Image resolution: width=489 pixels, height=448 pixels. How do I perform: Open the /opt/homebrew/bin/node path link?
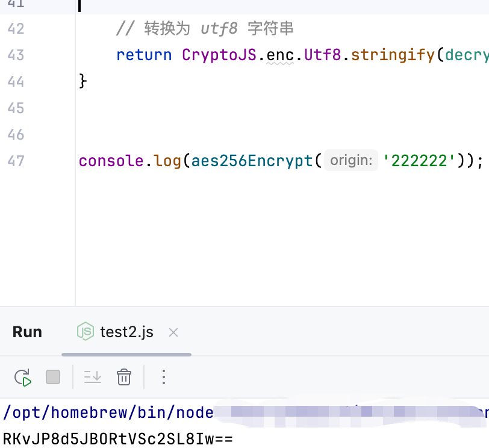click(x=108, y=412)
